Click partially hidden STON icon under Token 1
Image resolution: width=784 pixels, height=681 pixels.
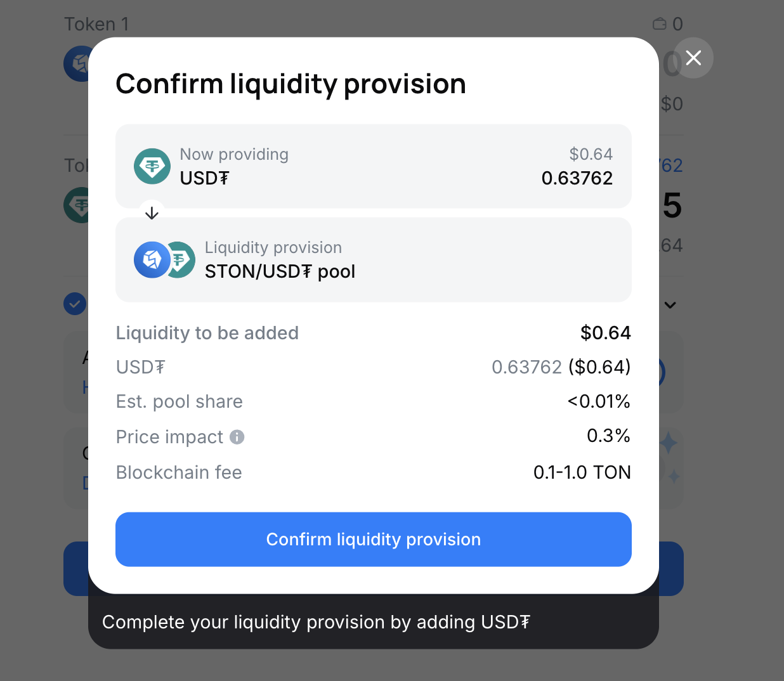[x=77, y=63]
